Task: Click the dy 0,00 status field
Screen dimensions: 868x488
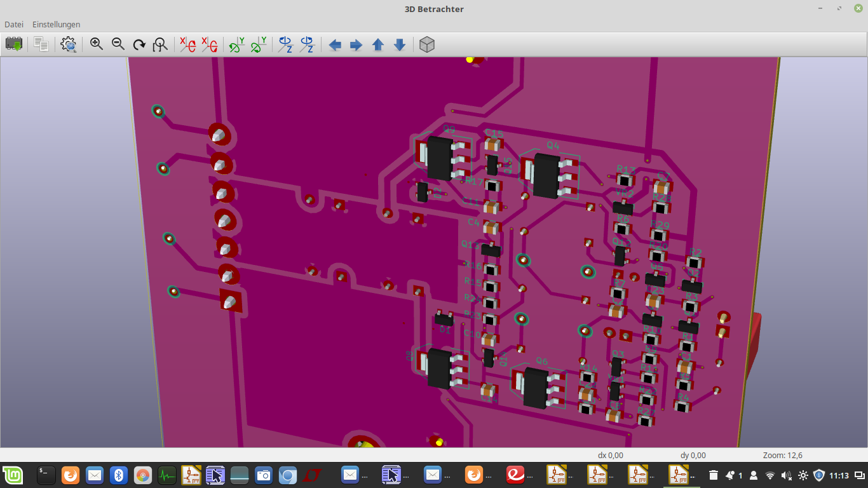Action: (693, 456)
